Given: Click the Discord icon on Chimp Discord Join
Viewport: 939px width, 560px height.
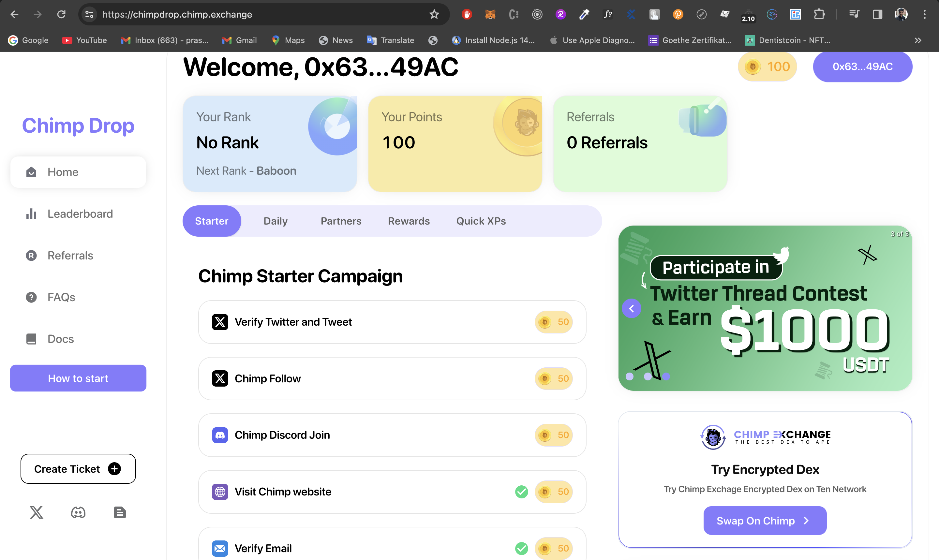Looking at the screenshot, I should pyautogui.click(x=220, y=435).
